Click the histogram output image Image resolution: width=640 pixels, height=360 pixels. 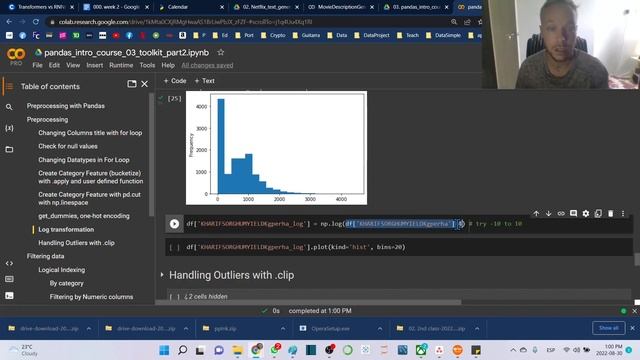[276, 148]
